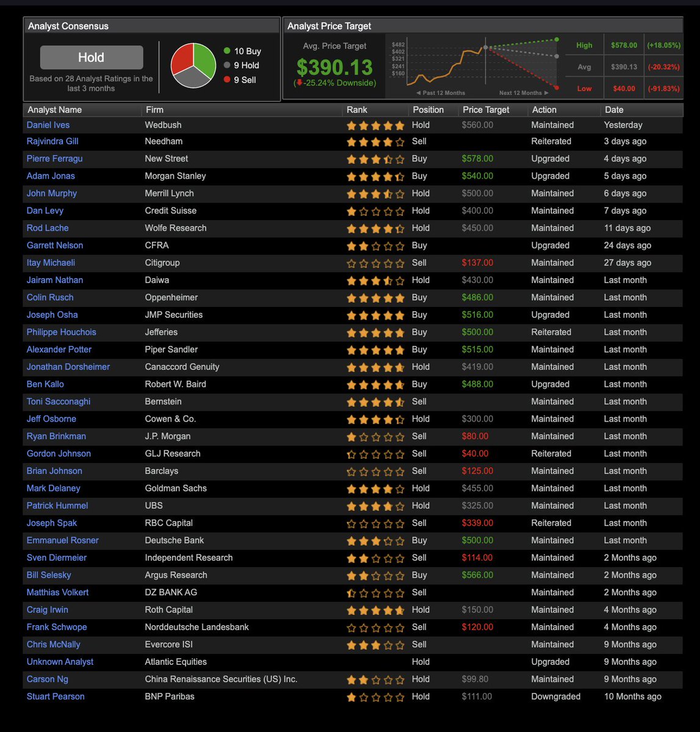700x732 pixels.
Task: Click Toni Sacconaghi's star rating
Action: [375, 403]
